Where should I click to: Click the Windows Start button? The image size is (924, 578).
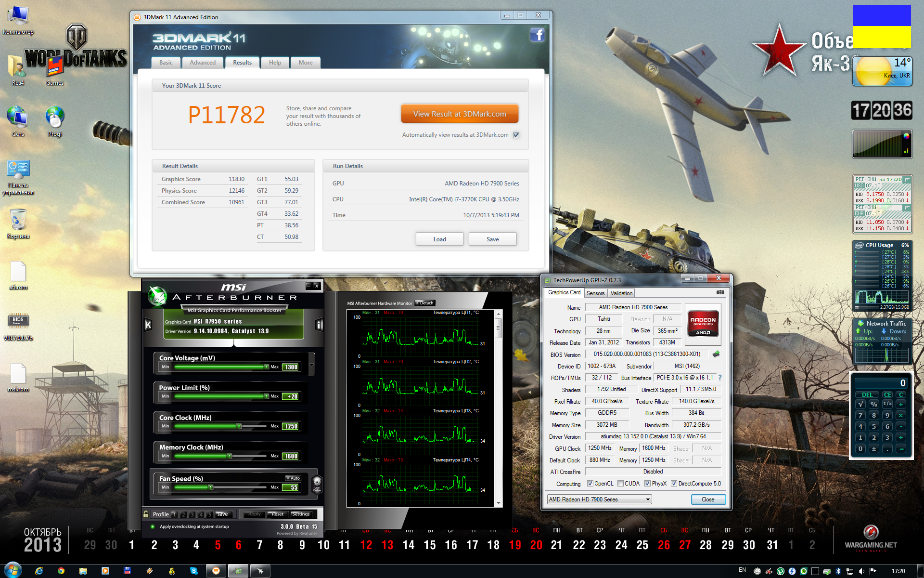tap(13, 570)
